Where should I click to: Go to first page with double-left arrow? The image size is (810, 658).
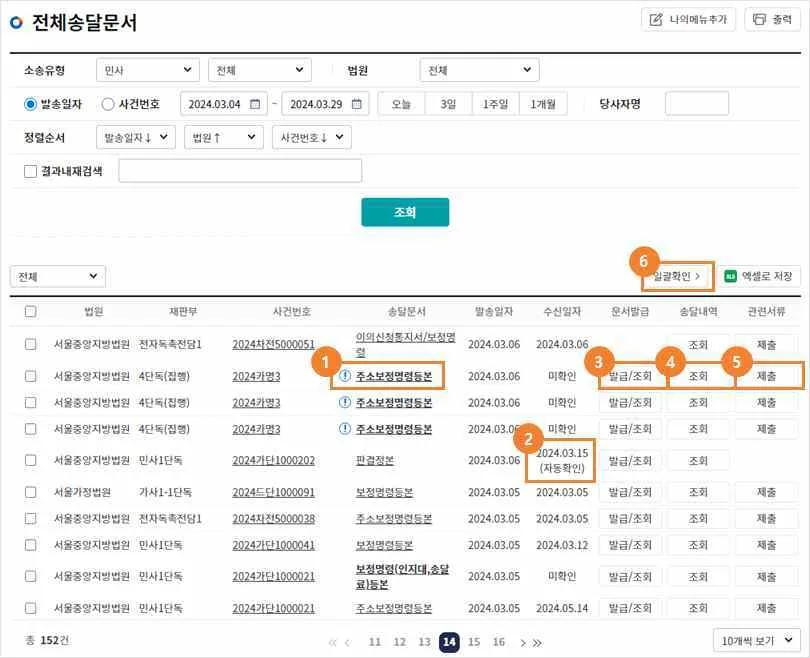point(332,643)
